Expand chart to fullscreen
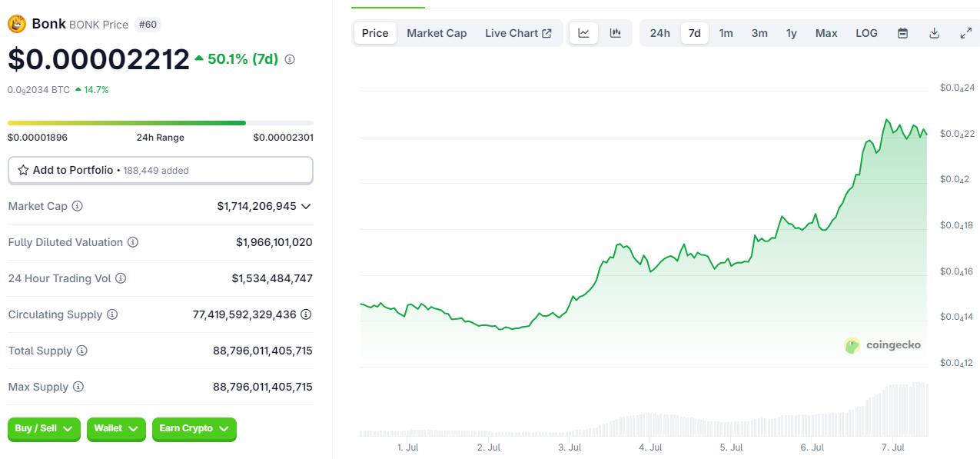 pos(966,33)
